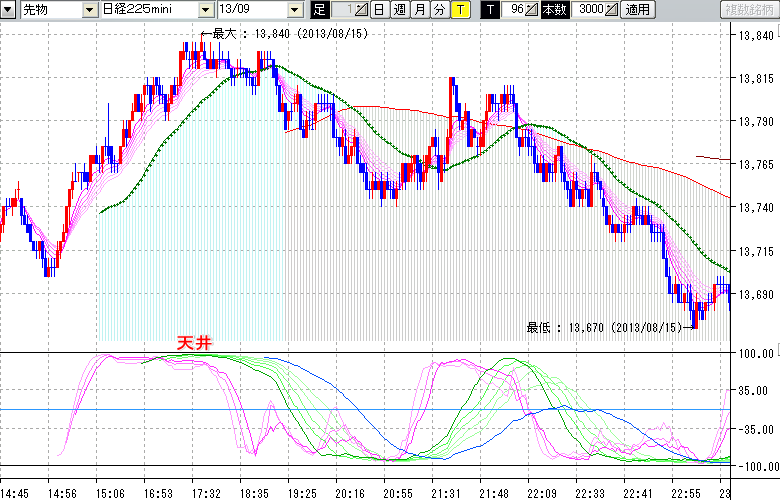Switch to 週 weekly timeframe
The image size is (780, 500).
[399, 10]
